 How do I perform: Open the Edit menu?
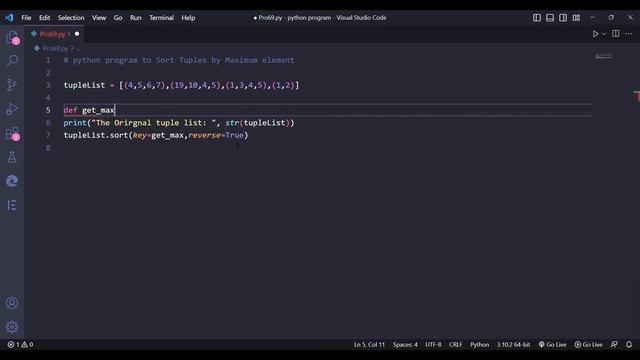pos(44,18)
